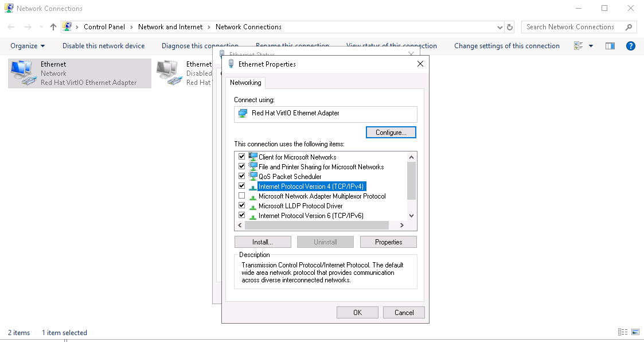Click Disable this network device
Screen dimensions: 644x342
click(x=103, y=46)
